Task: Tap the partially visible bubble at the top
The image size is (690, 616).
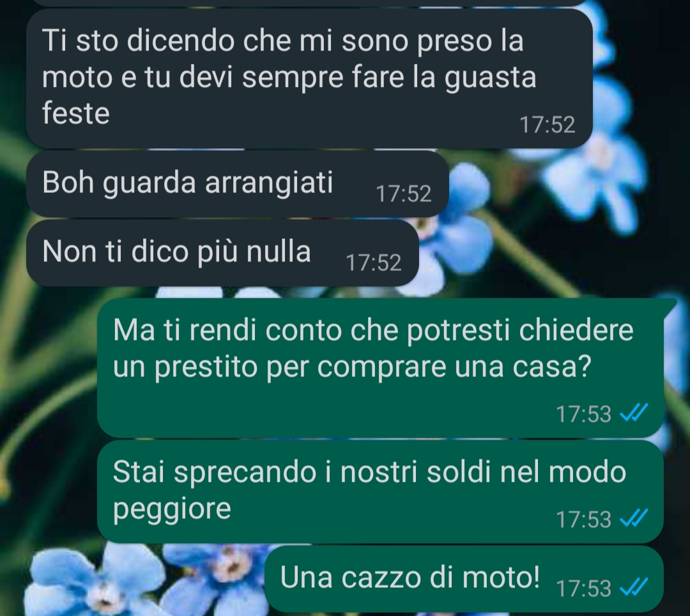Action: (x=309, y=3)
